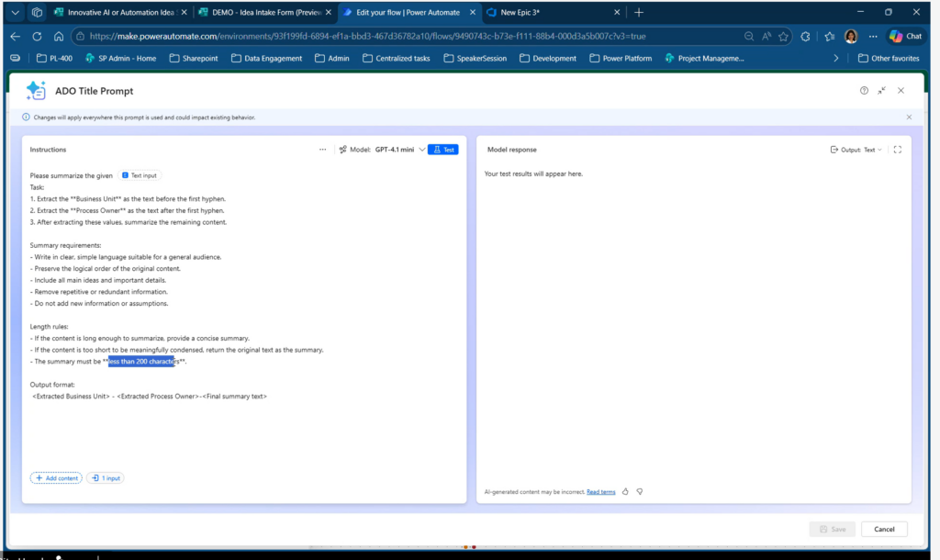
Task: Run the prompt with Test button
Action: pyautogui.click(x=443, y=150)
